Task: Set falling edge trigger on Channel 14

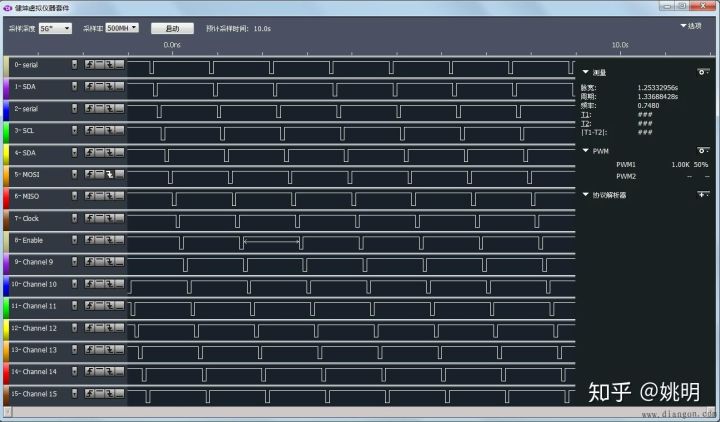Action: (110, 371)
